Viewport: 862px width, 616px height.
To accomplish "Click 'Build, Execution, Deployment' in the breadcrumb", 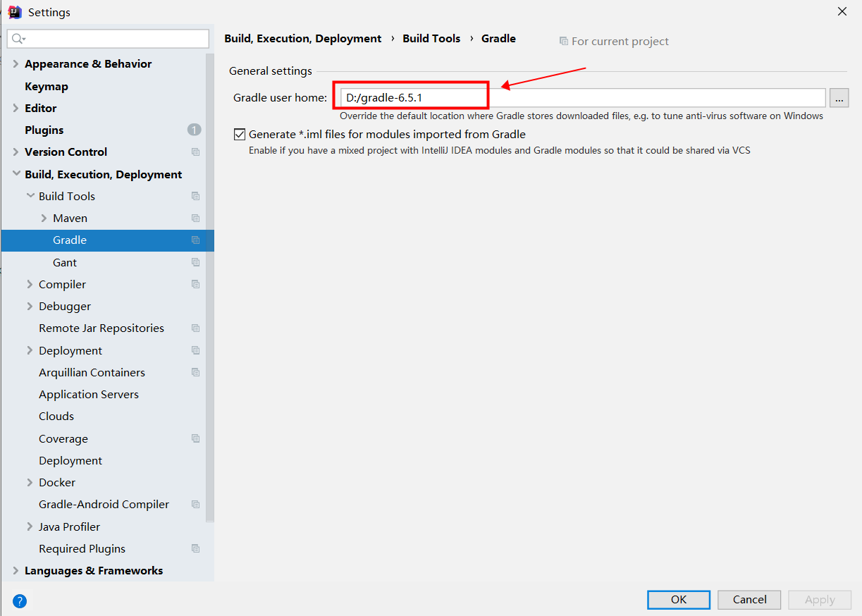I will click(303, 39).
